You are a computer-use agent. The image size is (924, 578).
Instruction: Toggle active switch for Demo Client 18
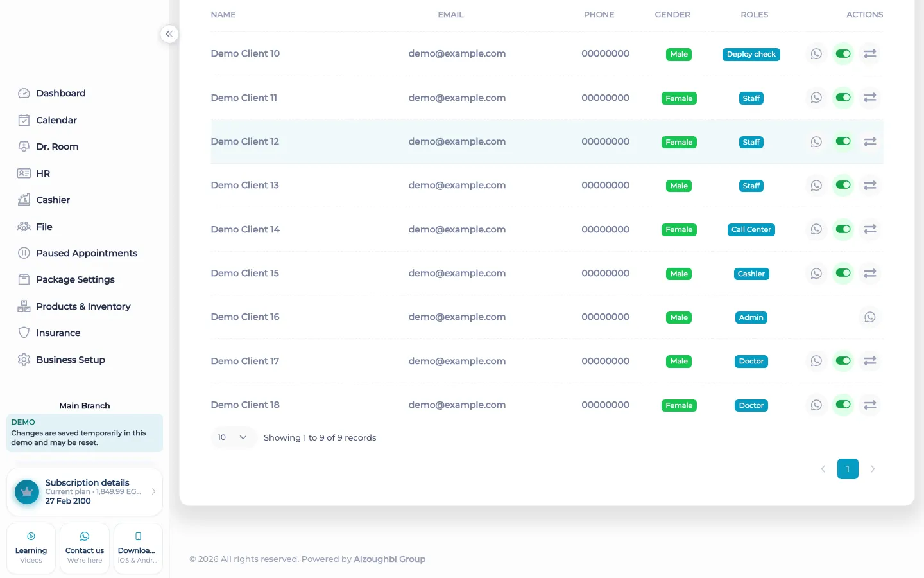[843, 405]
